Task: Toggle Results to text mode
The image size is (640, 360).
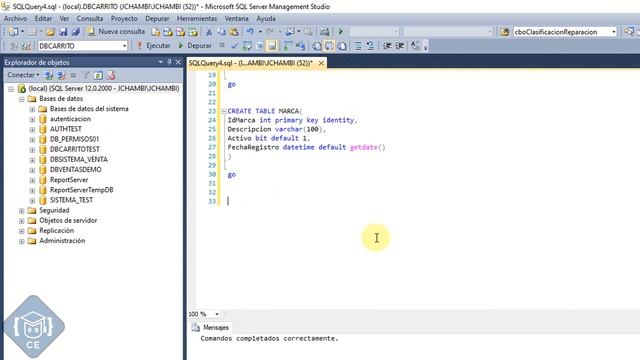Action: pyautogui.click(x=317, y=46)
